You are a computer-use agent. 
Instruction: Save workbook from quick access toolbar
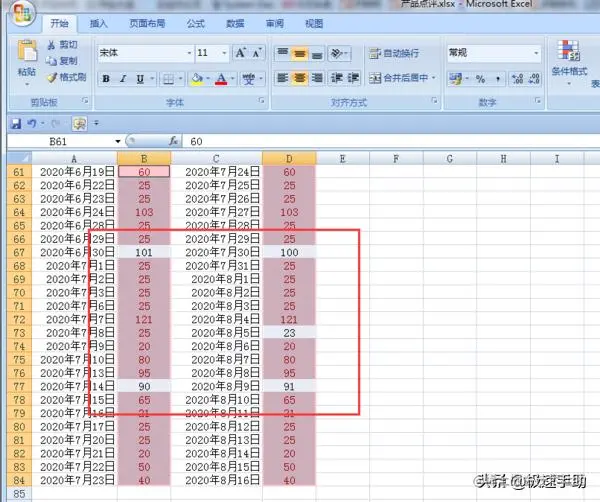[16, 123]
